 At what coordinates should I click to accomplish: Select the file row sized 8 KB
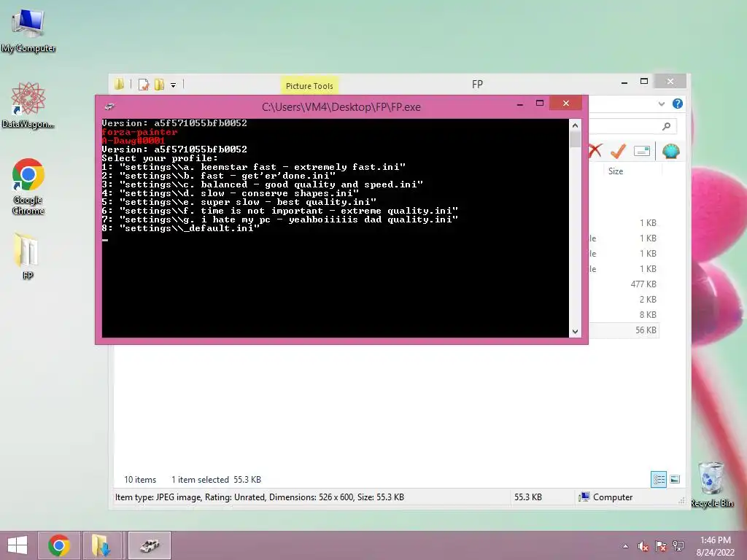(624, 315)
